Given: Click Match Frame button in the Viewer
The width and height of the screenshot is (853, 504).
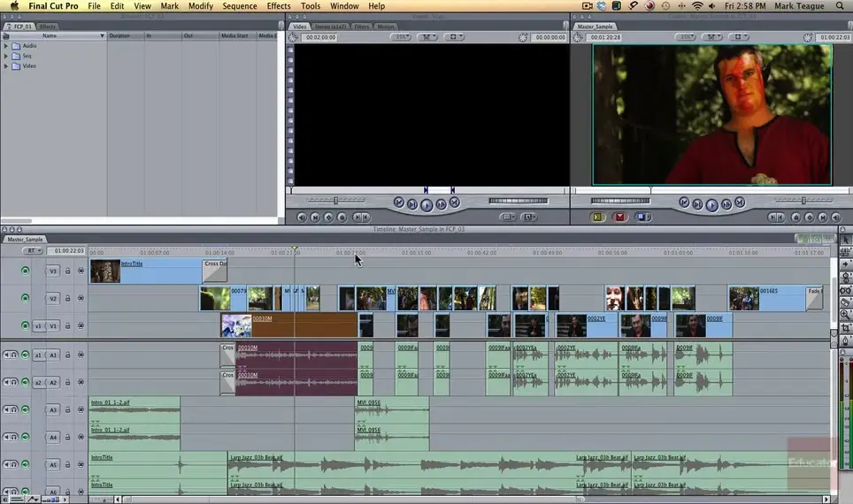Looking at the screenshot, I should [302, 217].
